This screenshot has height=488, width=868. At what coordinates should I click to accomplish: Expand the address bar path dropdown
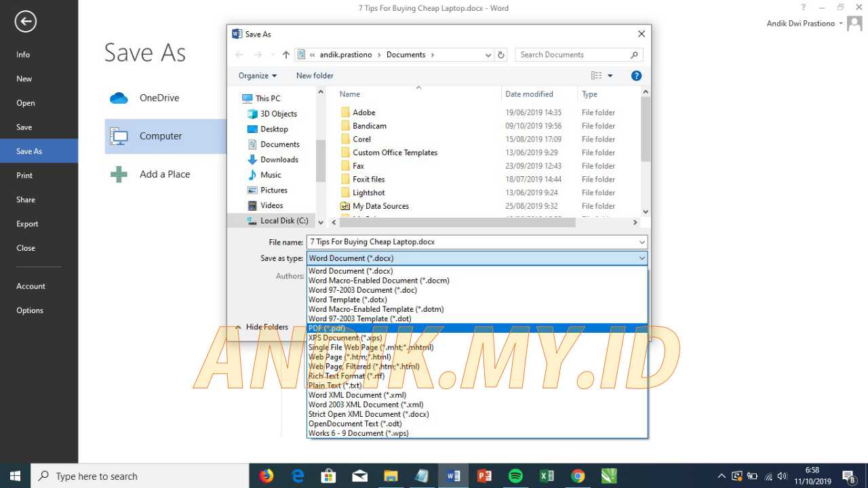[488, 55]
